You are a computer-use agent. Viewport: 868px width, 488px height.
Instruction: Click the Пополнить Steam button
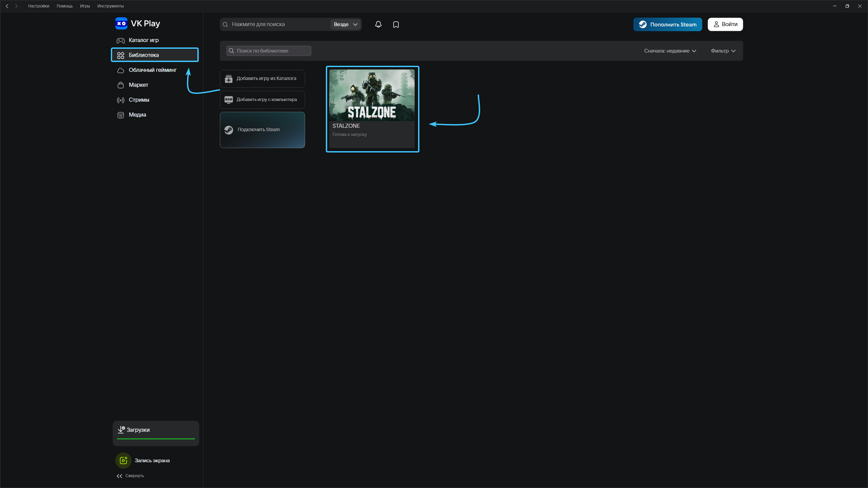[x=668, y=24]
